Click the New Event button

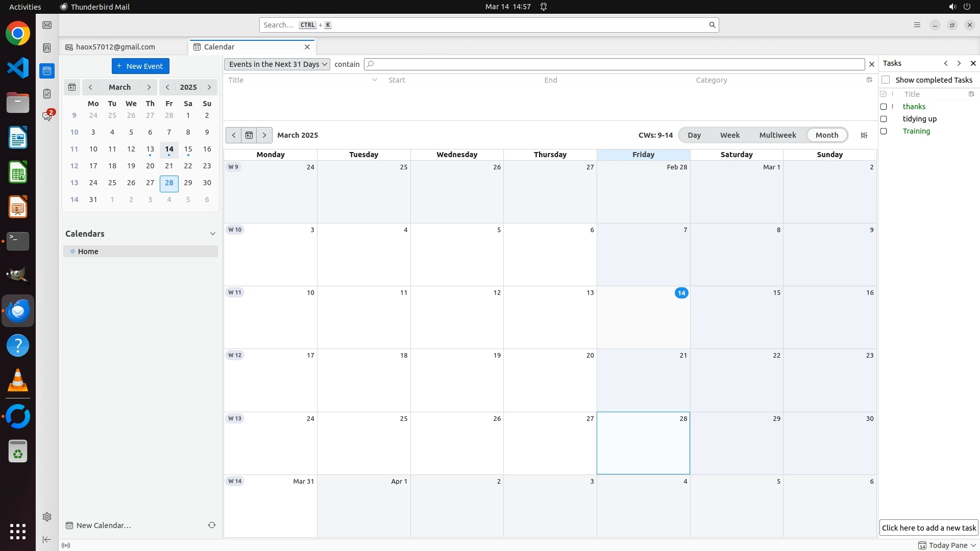tap(140, 66)
